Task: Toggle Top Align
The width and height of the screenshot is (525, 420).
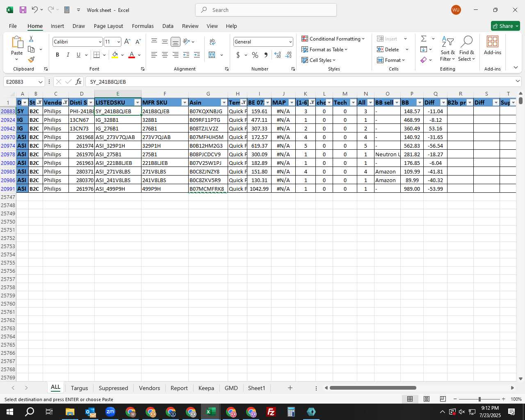Action: (154, 42)
